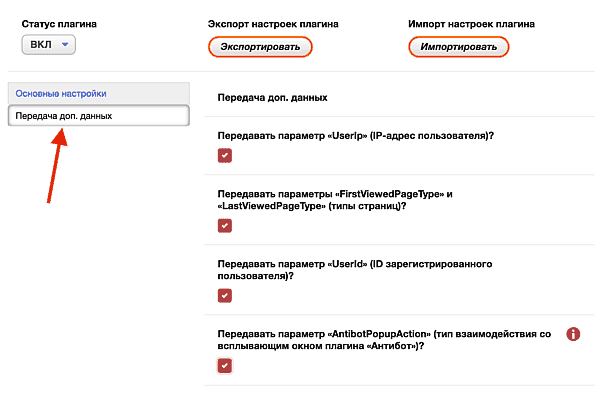Screen dimensions: 600x410
Task: Click the Передача доп. данных section heading
Action: pos(272,98)
